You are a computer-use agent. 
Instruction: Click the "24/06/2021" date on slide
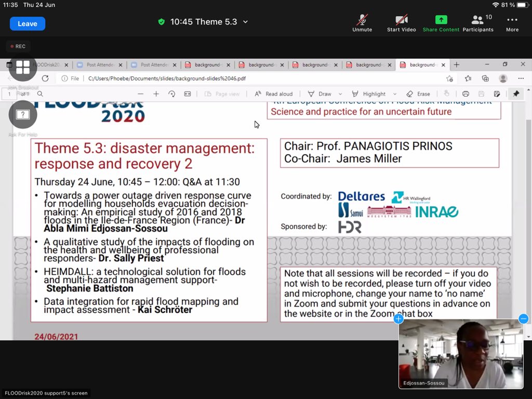click(x=56, y=337)
